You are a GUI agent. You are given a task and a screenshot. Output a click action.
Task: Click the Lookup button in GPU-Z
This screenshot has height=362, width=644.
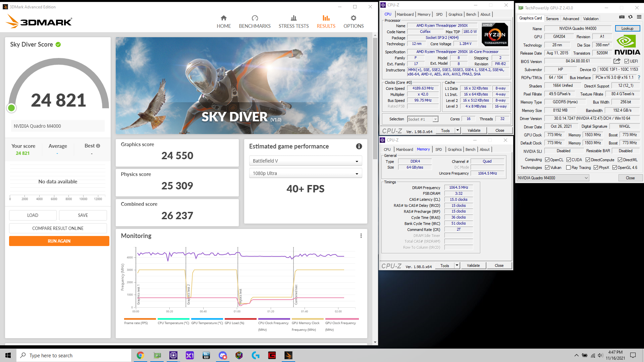627,28
